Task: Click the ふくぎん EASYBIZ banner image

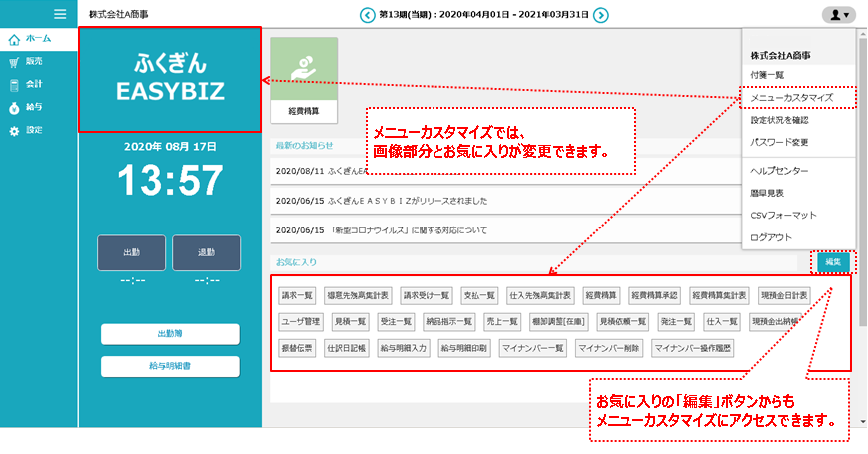Action: pos(170,80)
